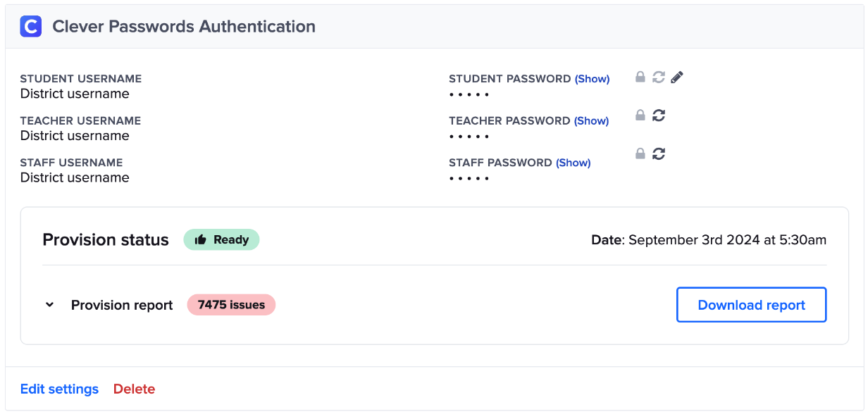The width and height of the screenshot is (868, 414).
Task: Click the lock icon beside Staff Password
Action: pyautogui.click(x=640, y=153)
